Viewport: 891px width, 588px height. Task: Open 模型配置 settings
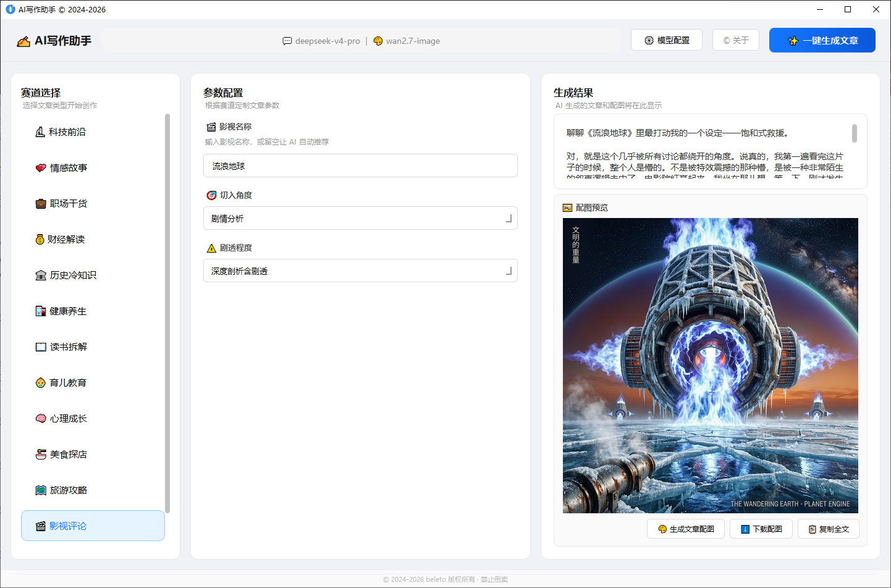click(666, 40)
